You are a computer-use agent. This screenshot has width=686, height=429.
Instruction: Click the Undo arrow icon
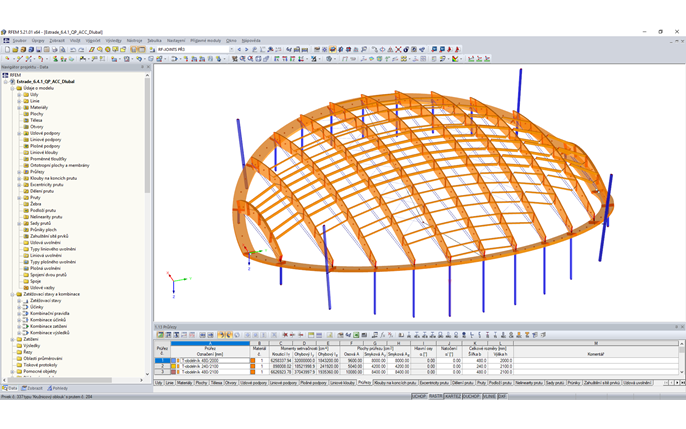[x=73, y=49]
